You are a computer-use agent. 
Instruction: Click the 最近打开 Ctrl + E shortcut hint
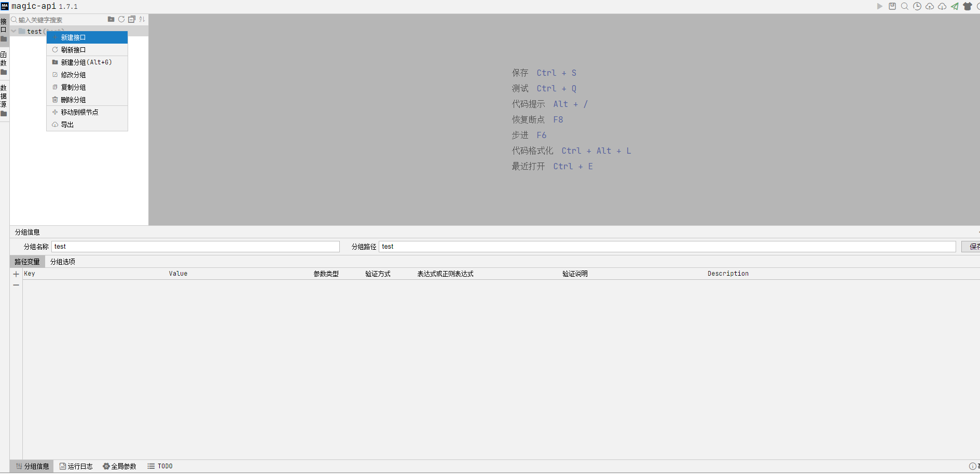pos(553,166)
